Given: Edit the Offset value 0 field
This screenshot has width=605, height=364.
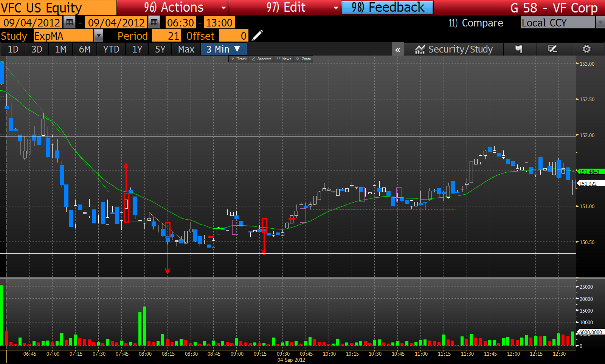Looking at the screenshot, I should tap(234, 36).
